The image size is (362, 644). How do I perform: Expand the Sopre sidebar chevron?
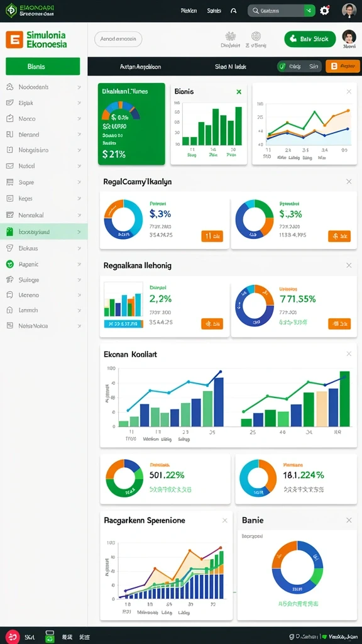click(79, 182)
